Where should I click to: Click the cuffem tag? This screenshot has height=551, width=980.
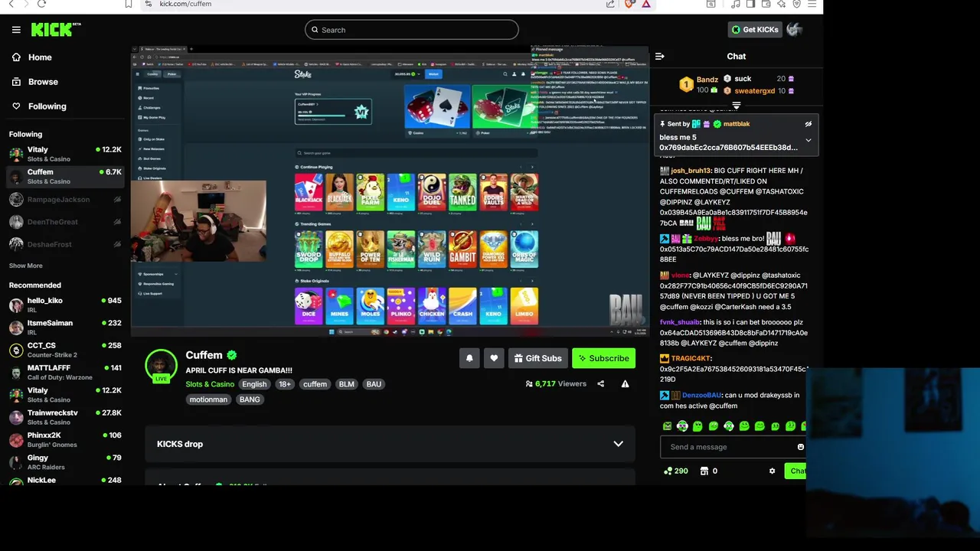click(x=315, y=384)
